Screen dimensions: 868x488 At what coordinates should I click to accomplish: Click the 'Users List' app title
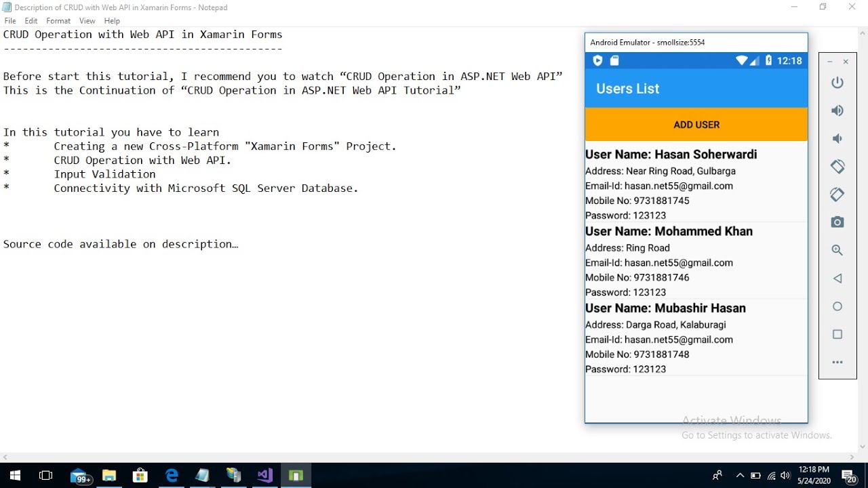click(x=628, y=89)
